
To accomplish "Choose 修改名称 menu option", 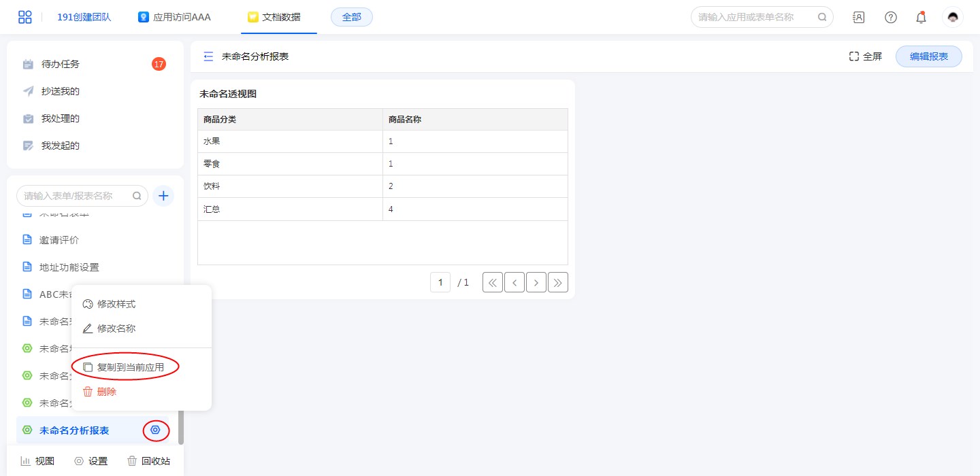I will click(x=116, y=328).
